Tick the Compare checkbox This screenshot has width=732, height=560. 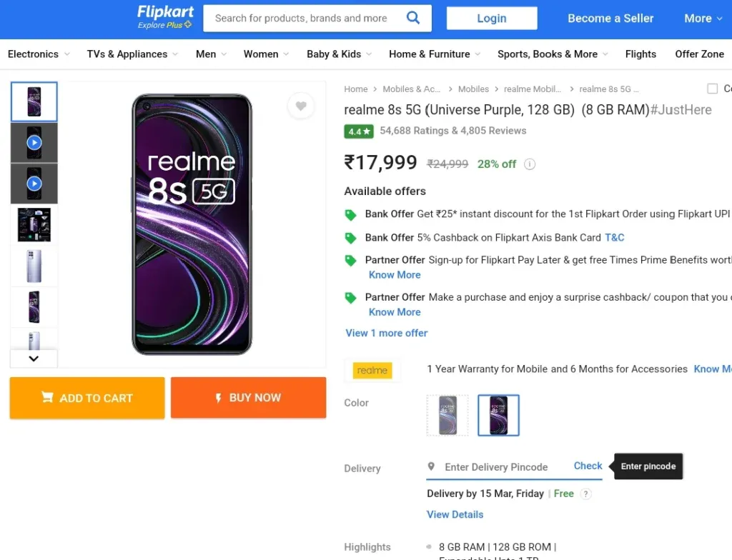pyautogui.click(x=713, y=89)
